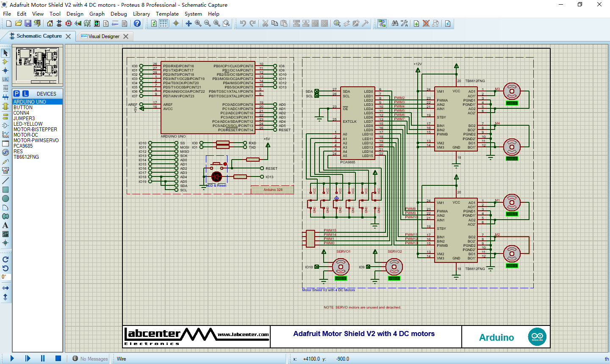Select the wire label mode tool
The image size is (610, 364).
point(6,80)
